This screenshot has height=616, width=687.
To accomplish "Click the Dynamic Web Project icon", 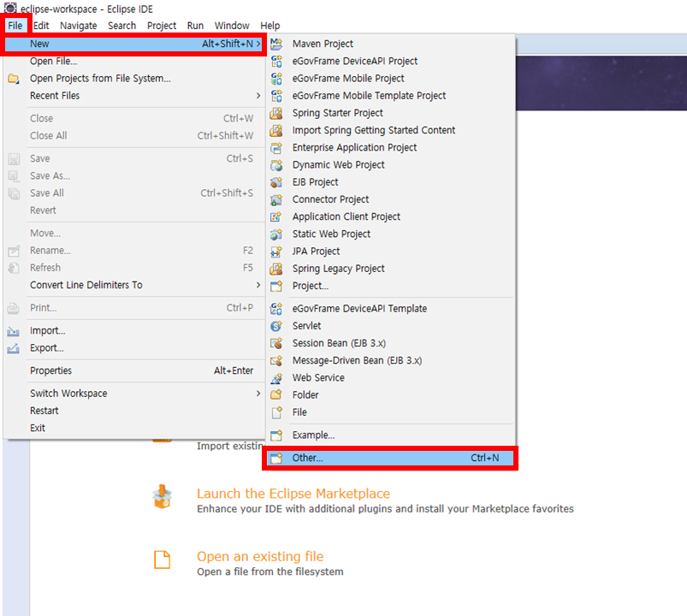I will [276, 165].
